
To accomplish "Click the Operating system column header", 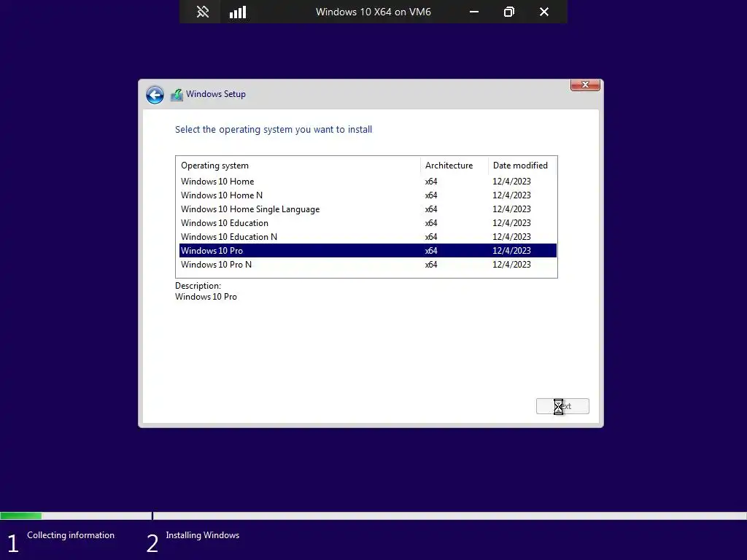I will [298, 166].
